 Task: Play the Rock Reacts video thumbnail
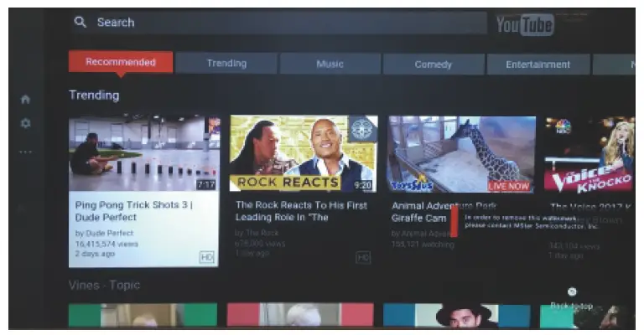(304, 154)
